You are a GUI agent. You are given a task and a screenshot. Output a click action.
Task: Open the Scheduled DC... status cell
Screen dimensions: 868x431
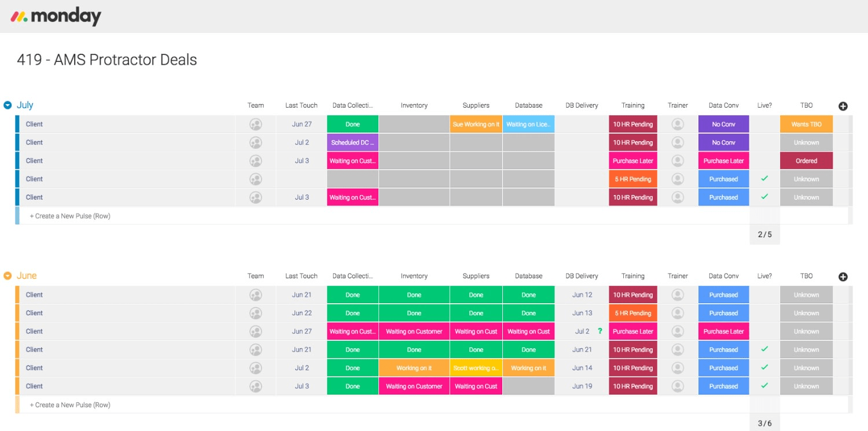(352, 142)
